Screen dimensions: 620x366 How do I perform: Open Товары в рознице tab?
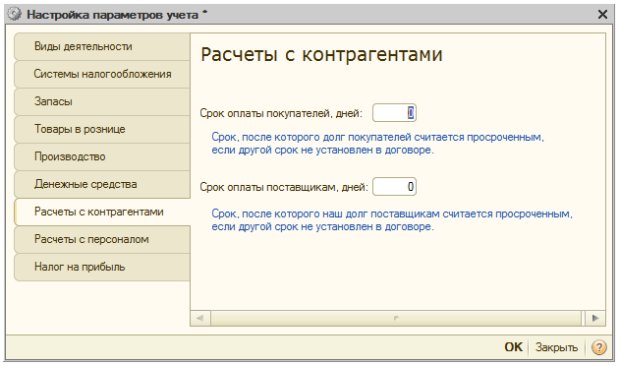[x=102, y=129]
